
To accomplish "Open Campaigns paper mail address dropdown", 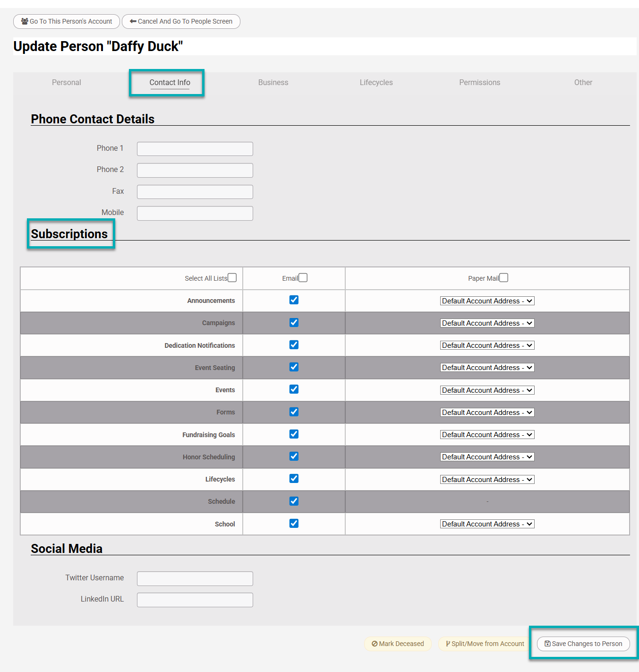I will [487, 323].
